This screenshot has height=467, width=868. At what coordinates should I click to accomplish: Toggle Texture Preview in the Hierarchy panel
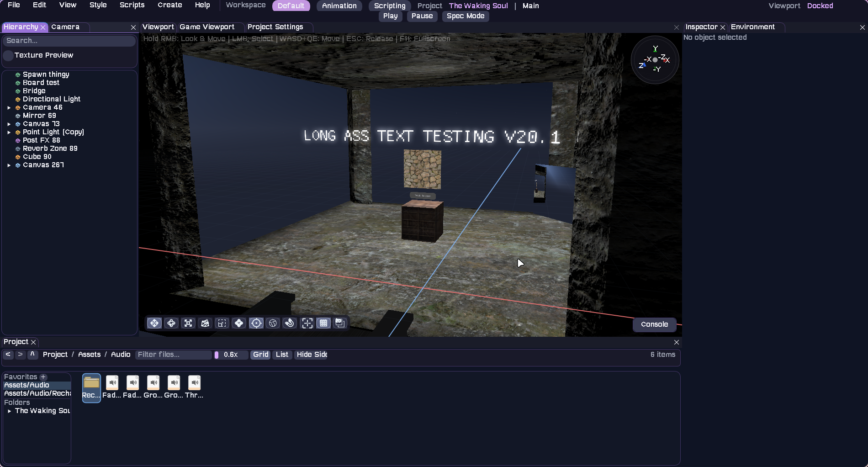(8, 55)
